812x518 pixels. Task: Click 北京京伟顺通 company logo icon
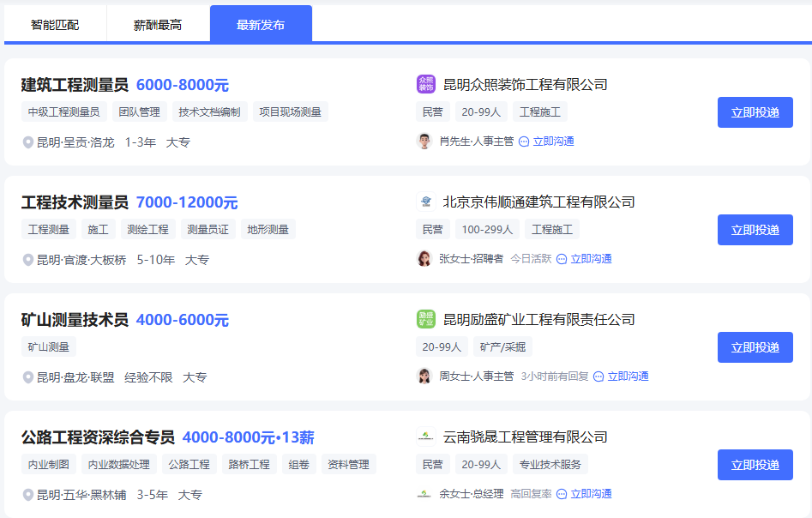point(425,202)
